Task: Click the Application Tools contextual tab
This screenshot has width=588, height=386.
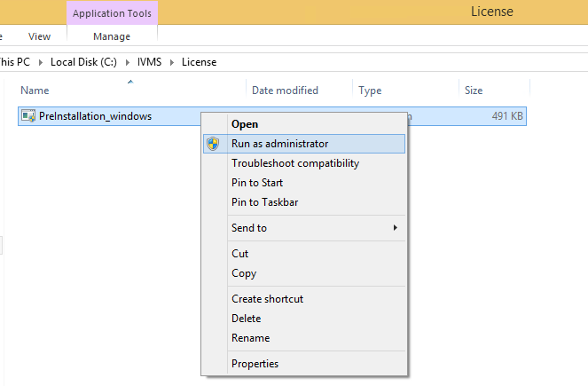Action: [x=112, y=13]
